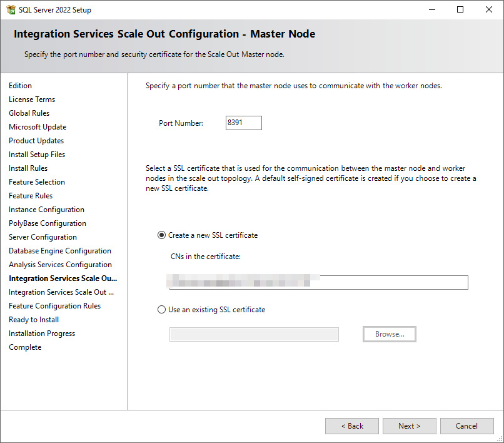Viewport: 504px width, 443px height.
Task: Advance to the next setup page
Action: (409, 425)
